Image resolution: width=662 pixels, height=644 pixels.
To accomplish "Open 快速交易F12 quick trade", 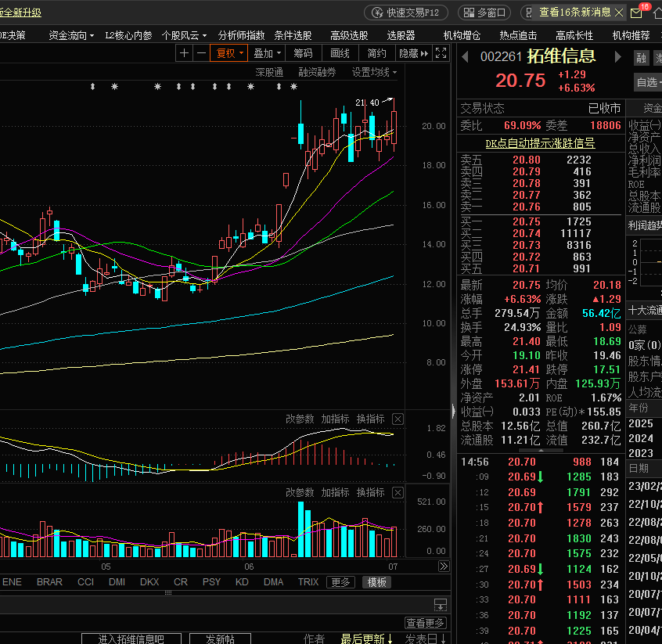I will point(406,13).
